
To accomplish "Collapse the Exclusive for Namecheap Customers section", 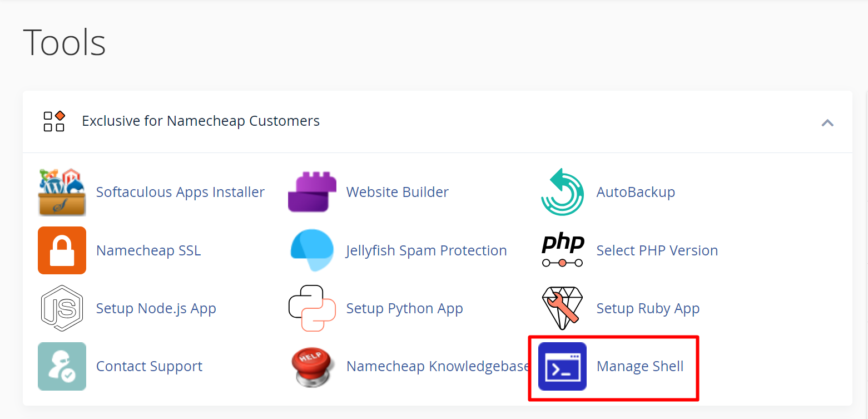I will coord(827,122).
